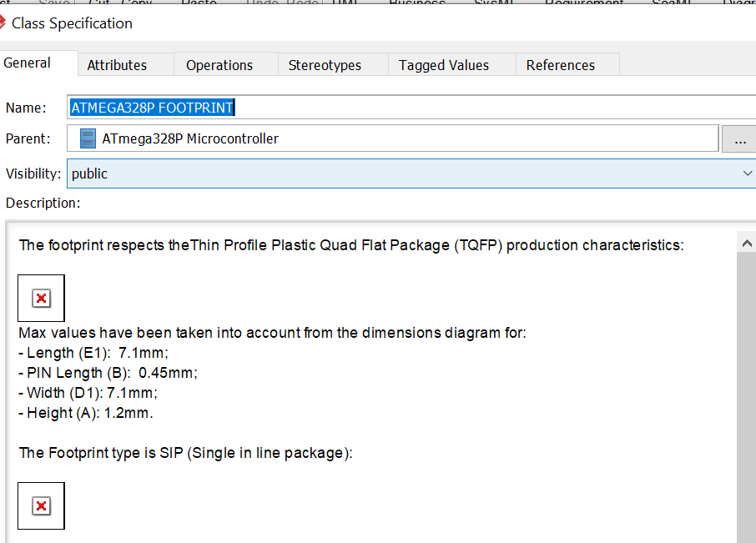Click the 'The Footprint type is SIP' sentence
The image size is (756, 543).
[x=185, y=453]
